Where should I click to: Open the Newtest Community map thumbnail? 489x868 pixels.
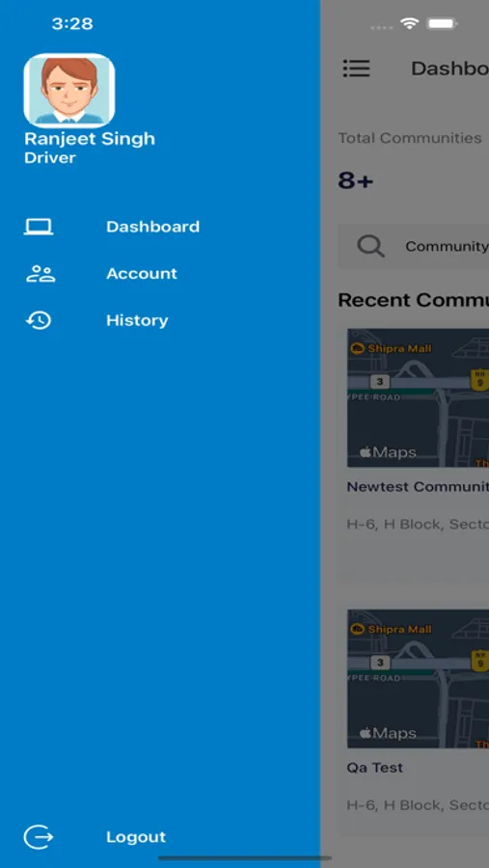[419, 397]
